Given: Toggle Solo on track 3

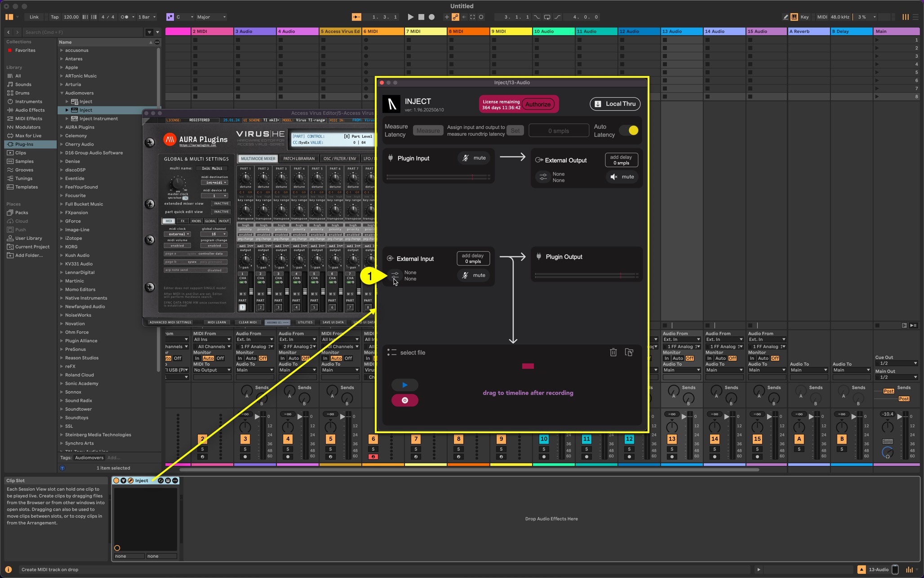Looking at the screenshot, I should pos(245,449).
